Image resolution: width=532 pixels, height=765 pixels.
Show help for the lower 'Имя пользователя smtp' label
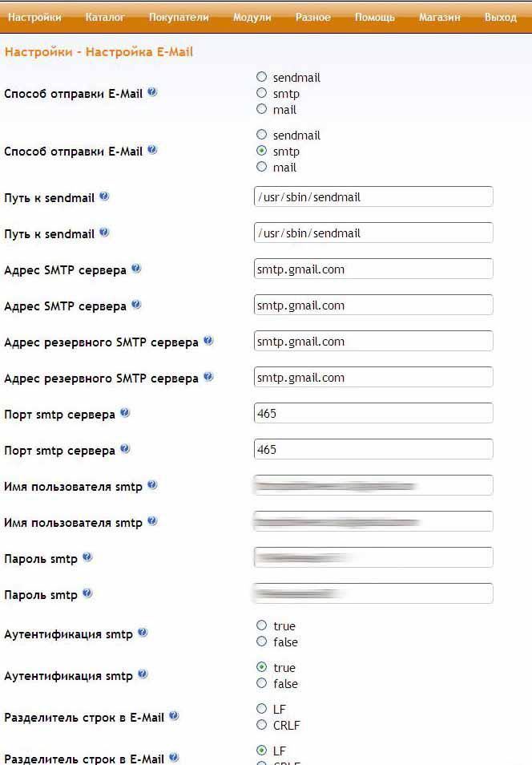coord(152,521)
